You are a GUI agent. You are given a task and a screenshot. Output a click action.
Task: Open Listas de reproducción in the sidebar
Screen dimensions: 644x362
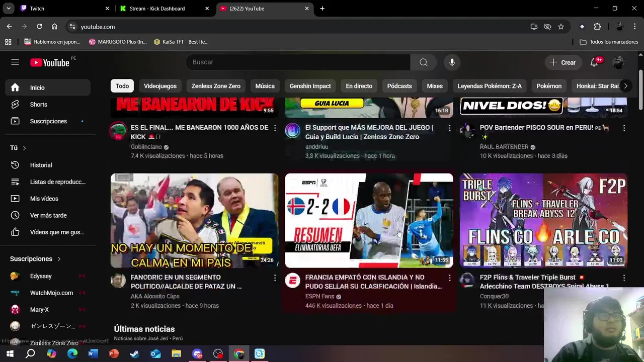[48, 182]
